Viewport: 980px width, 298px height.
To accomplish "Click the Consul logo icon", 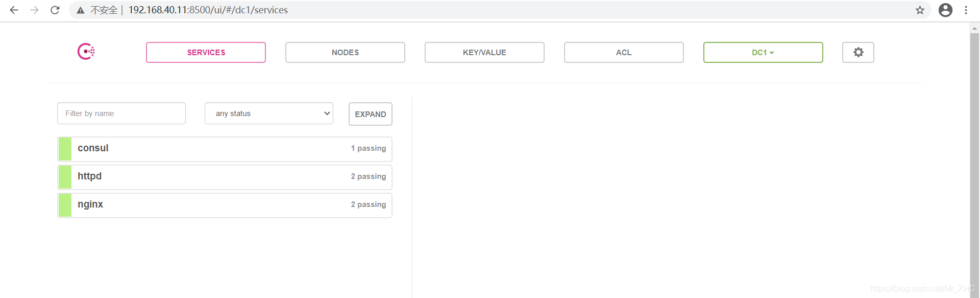I will 86,52.
